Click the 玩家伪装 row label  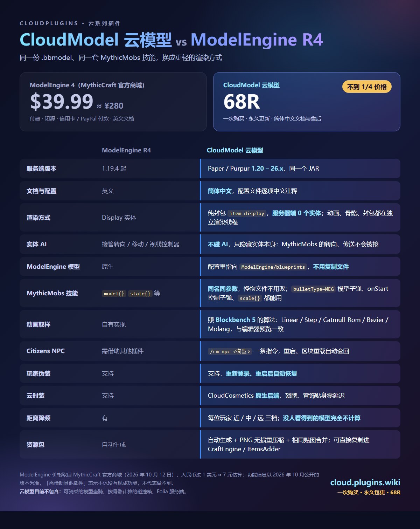click(x=38, y=373)
